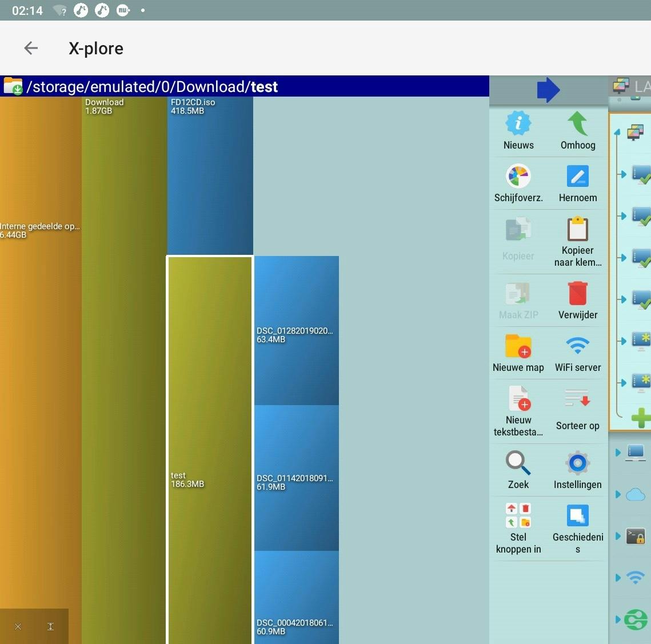Select the DSC_01282019020 63.4MB file block
Image resolution: width=651 pixels, height=644 pixels.
pyautogui.click(x=297, y=330)
